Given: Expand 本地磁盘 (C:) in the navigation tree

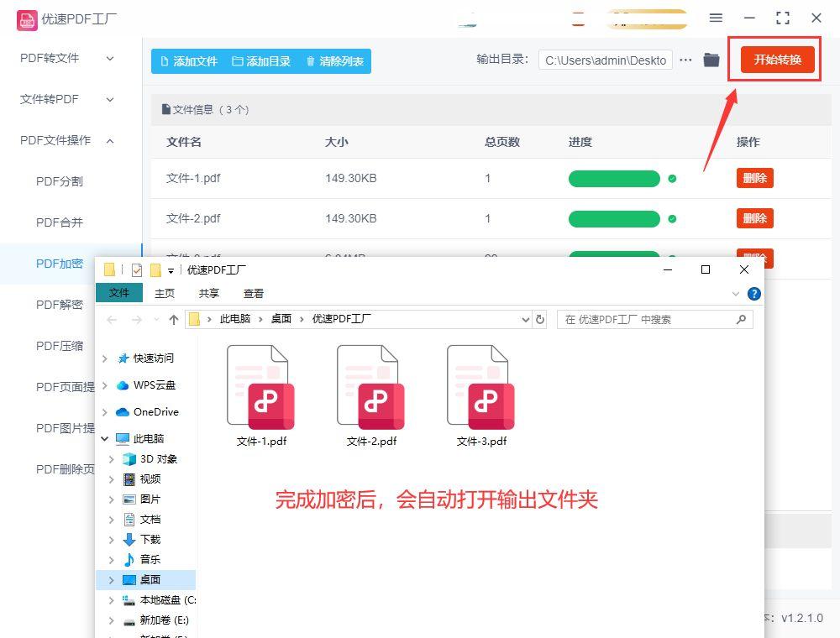Looking at the screenshot, I should 112,600.
